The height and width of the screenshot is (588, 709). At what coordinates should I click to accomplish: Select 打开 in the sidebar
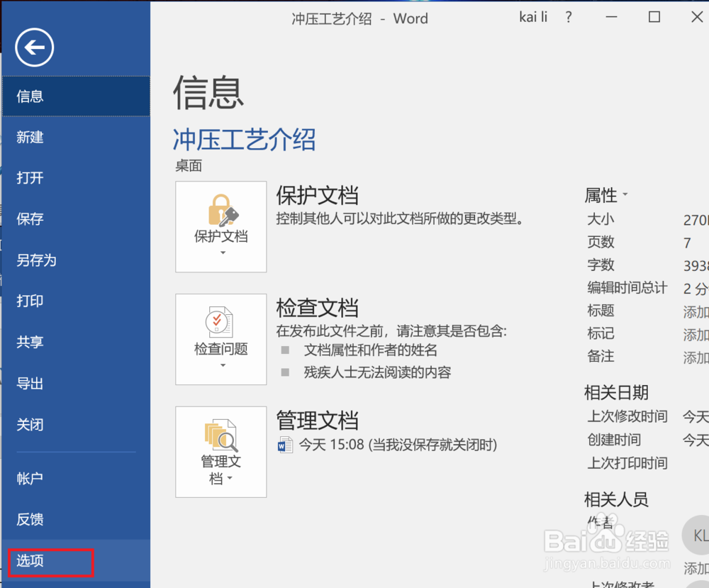coord(76,178)
